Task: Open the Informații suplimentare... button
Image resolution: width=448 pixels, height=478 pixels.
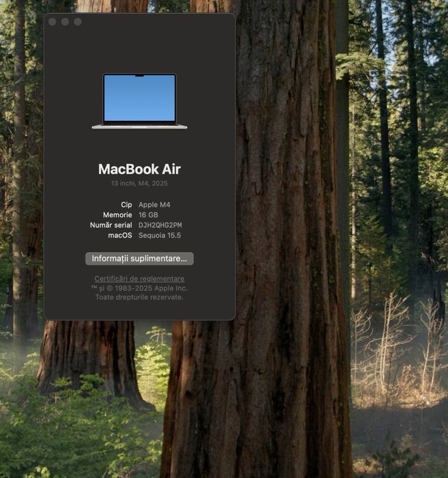Action: coord(139,259)
